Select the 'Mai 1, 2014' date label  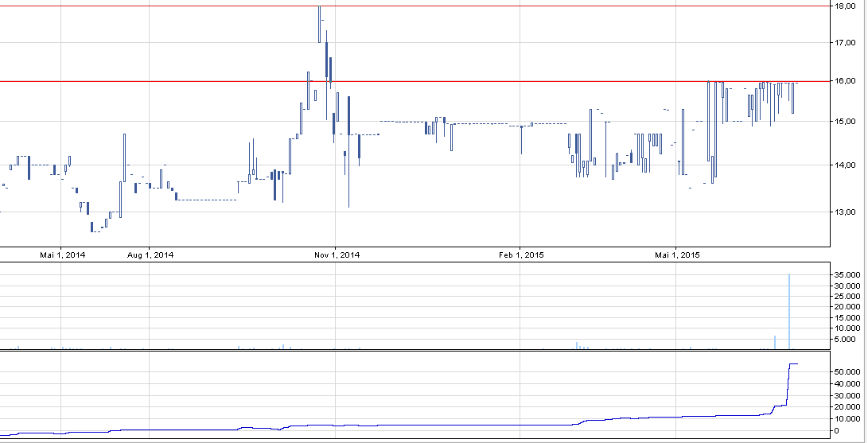click(x=63, y=255)
